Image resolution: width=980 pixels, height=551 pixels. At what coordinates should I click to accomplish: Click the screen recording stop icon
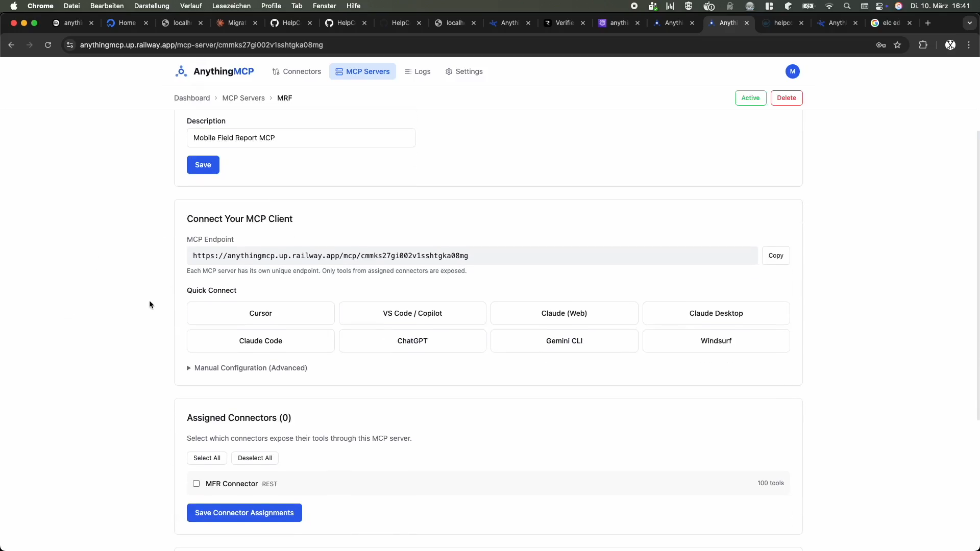(x=634, y=6)
